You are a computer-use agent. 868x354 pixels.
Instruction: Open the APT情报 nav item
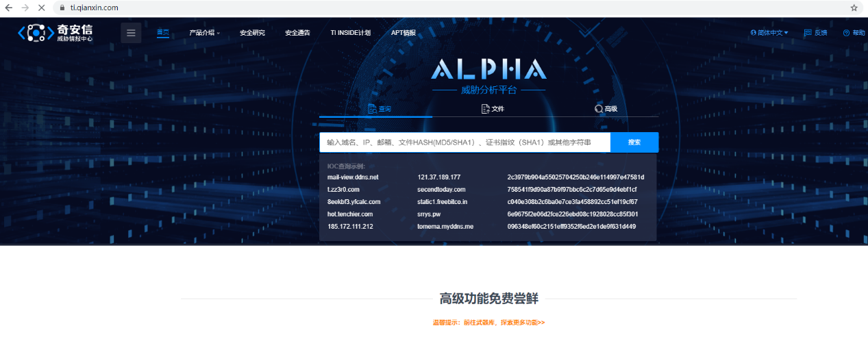[x=404, y=33]
